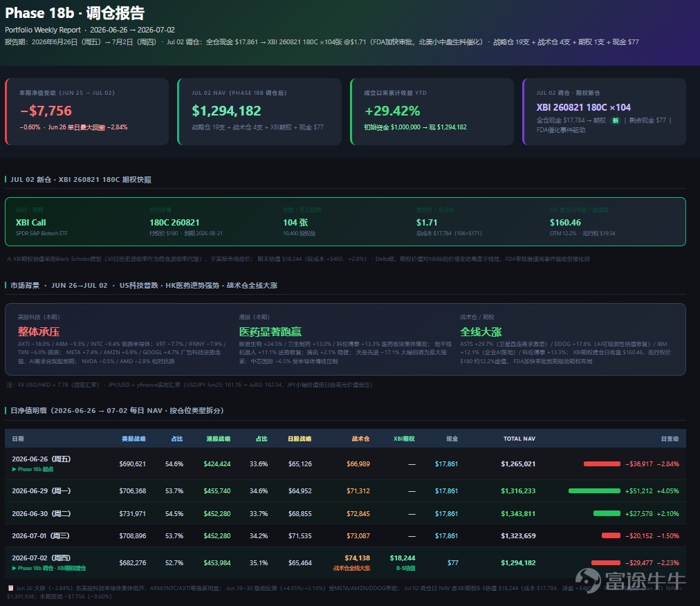The width and height of the screenshot is (700, 606).
Task: Click the 日期 column header
Action: pyautogui.click(x=18, y=439)
